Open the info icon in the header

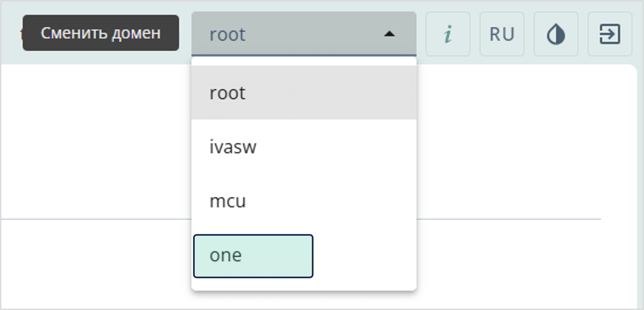pos(448,34)
